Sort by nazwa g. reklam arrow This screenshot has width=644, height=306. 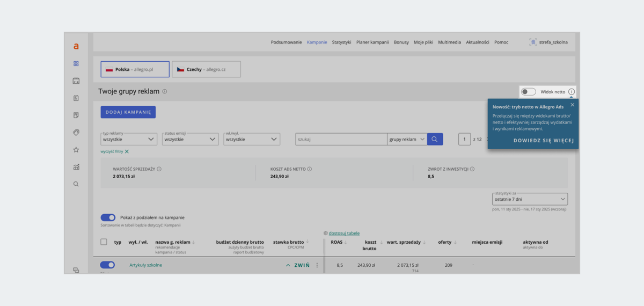pos(193,242)
